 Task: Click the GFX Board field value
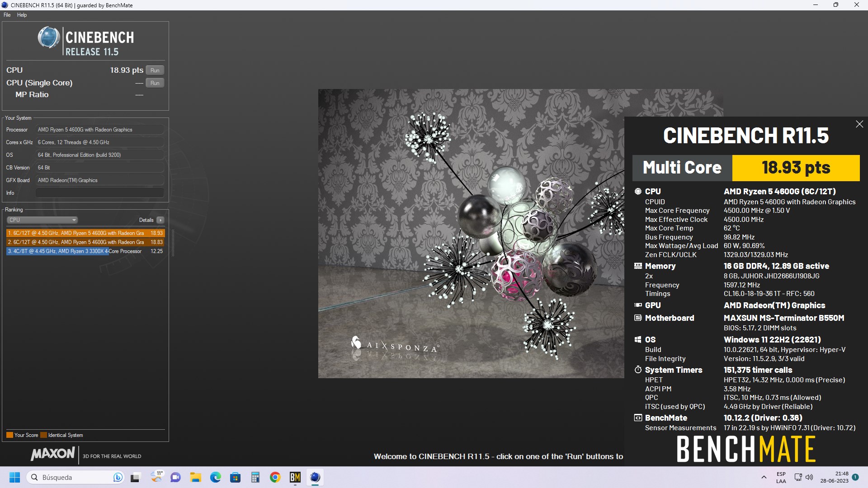[99, 180]
